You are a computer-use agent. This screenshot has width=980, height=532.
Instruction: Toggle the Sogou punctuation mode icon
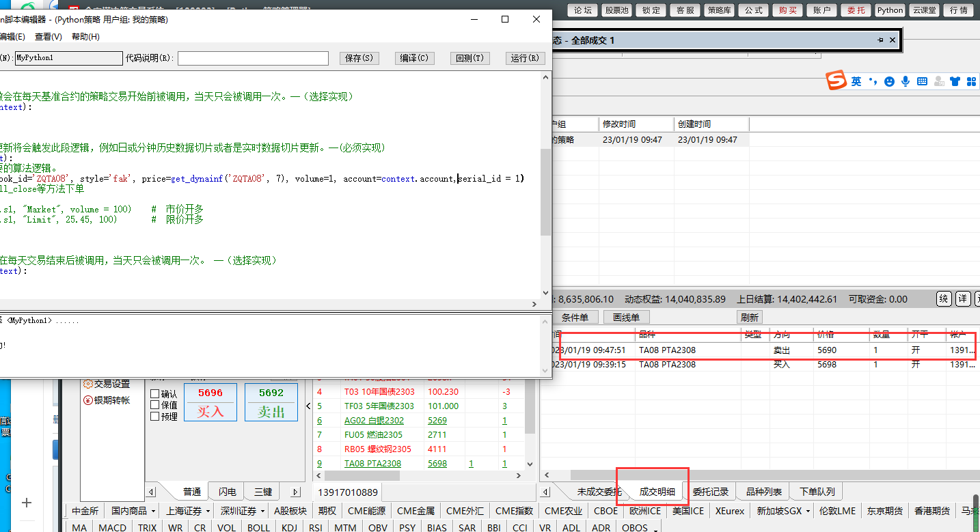coord(873,81)
